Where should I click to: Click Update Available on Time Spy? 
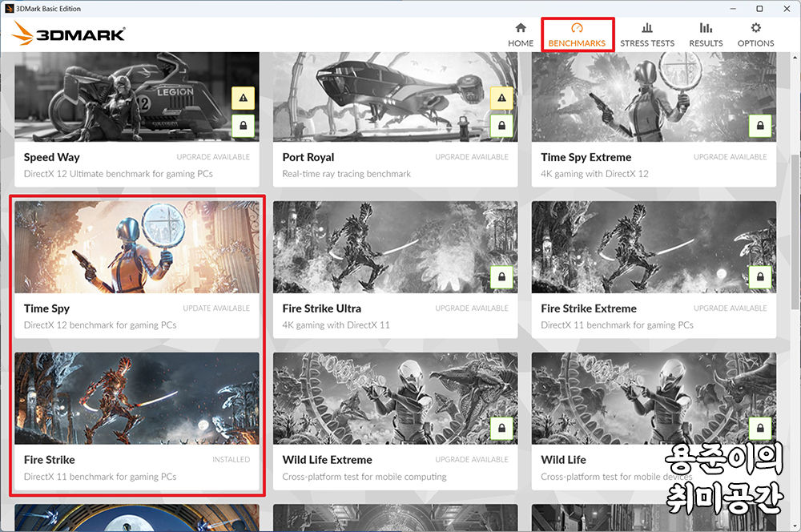216,308
